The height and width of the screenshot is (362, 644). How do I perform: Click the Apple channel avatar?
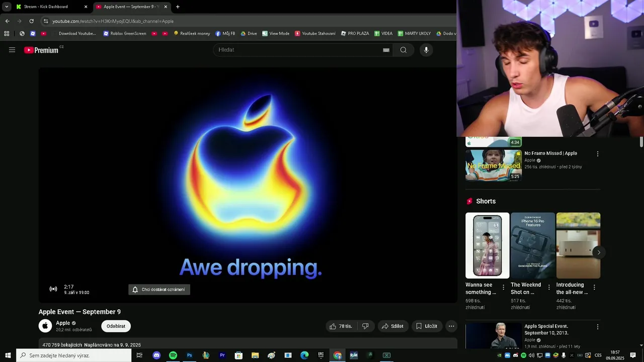(x=45, y=326)
